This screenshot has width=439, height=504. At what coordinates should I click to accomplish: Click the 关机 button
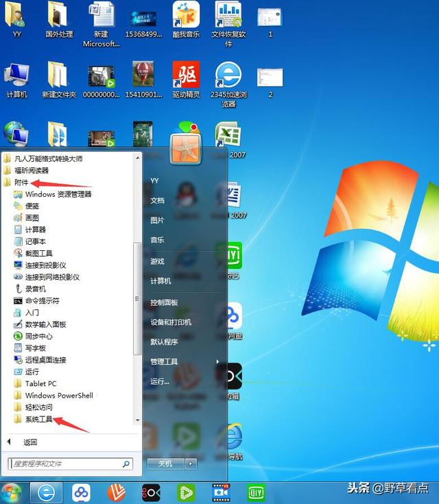point(166,464)
